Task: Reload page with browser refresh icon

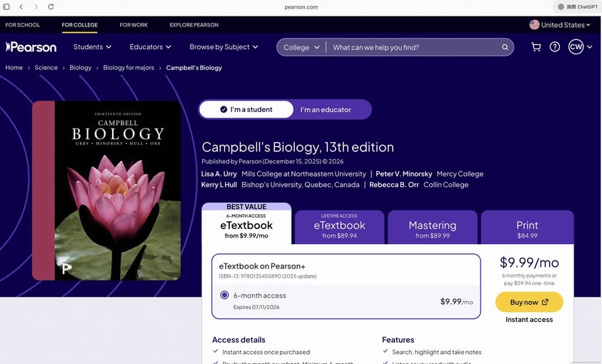Action: click(51, 7)
